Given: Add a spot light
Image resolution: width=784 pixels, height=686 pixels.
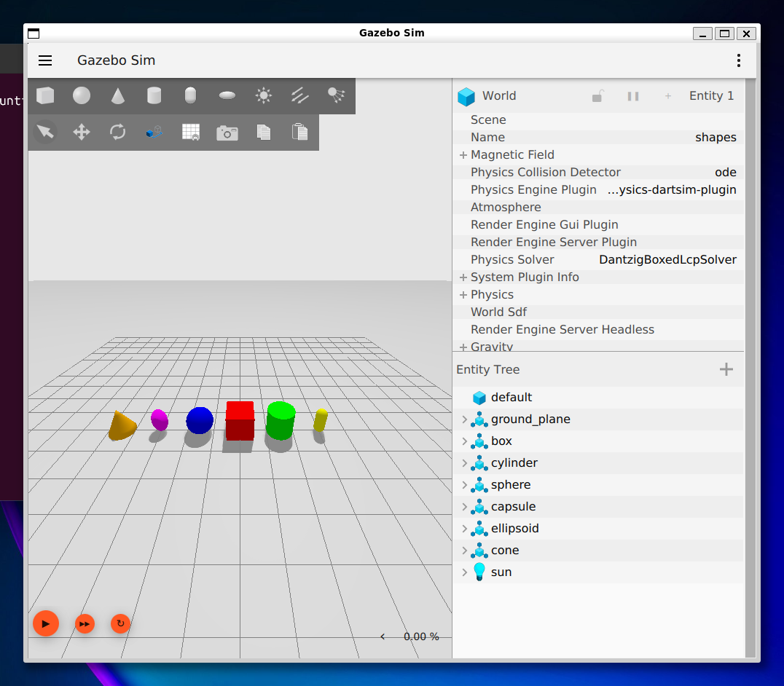Looking at the screenshot, I should pos(336,95).
